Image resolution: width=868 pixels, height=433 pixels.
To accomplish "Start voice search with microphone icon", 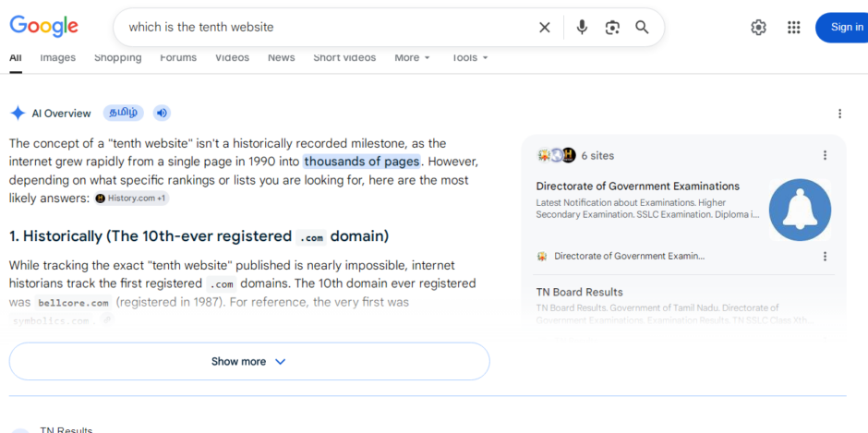I will point(581,27).
